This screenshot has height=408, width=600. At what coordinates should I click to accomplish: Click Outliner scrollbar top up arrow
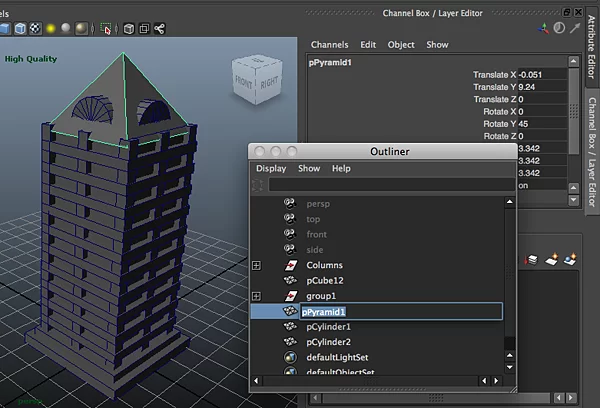510,202
